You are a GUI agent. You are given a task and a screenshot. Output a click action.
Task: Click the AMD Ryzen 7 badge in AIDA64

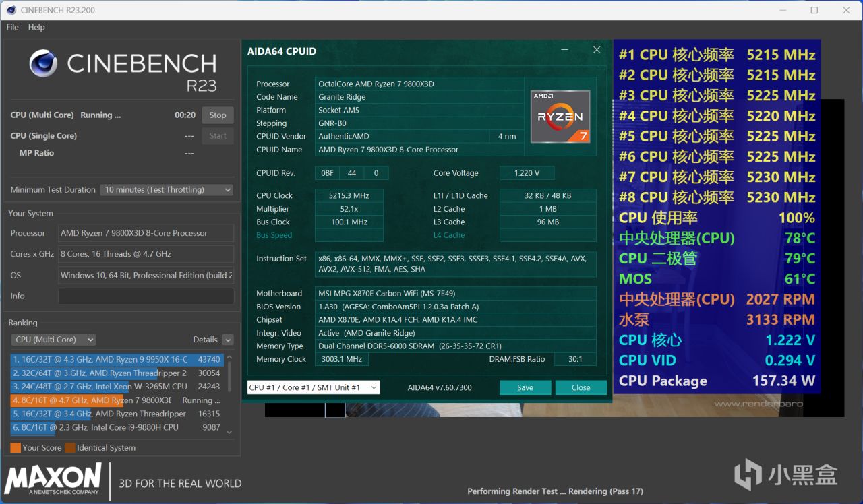point(560,116)
